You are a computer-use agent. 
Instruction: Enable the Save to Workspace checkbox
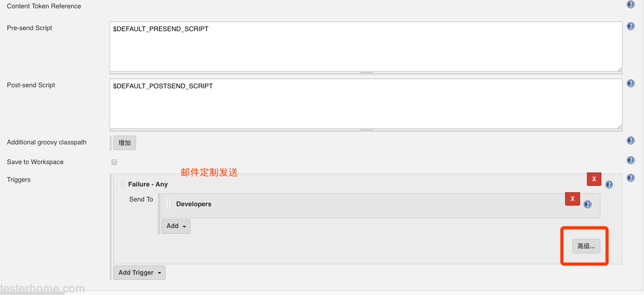(x=114, y=162)
